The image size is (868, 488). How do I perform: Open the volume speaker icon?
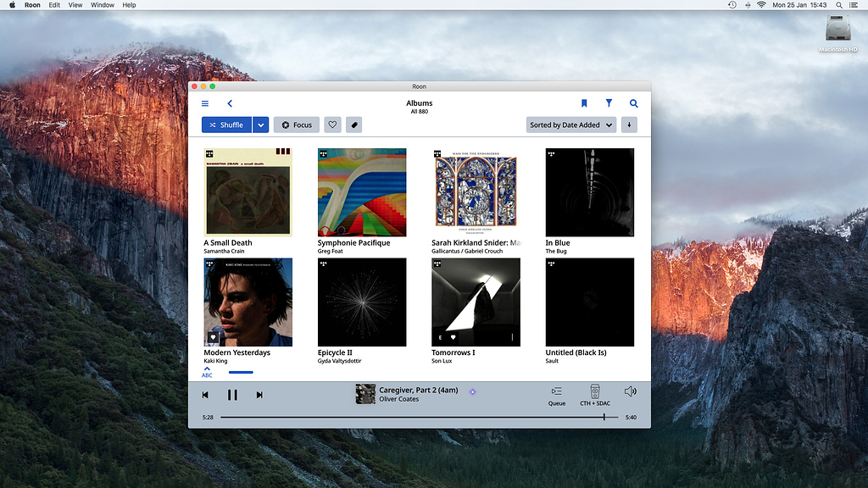[x=631, y=392]
